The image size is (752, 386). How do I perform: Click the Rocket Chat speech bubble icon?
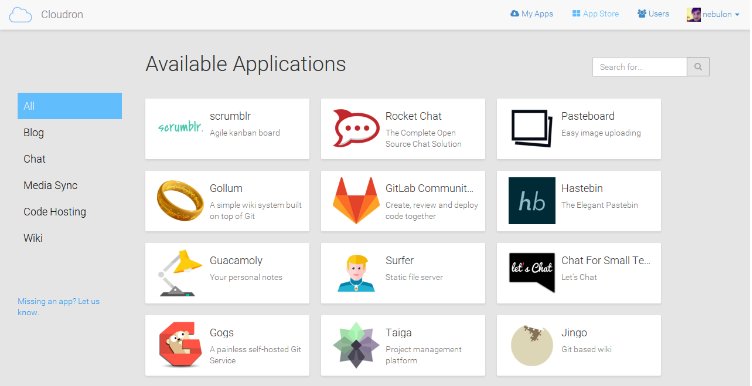(356, 128)
